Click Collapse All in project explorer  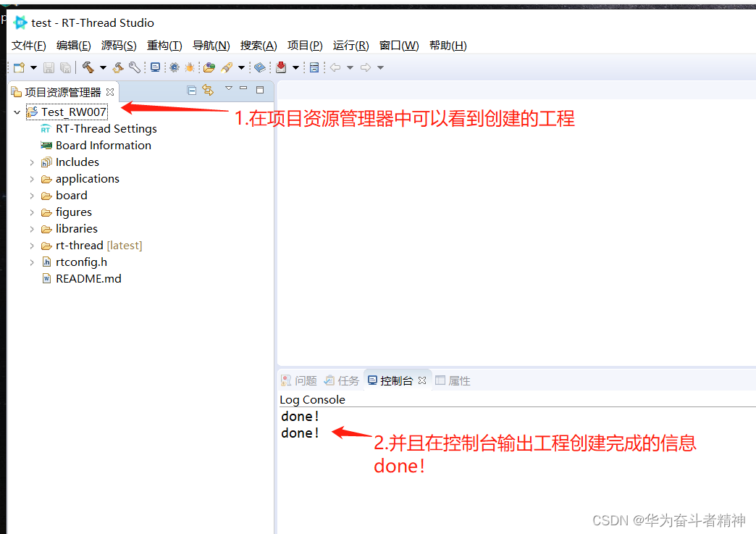point(191,90)
